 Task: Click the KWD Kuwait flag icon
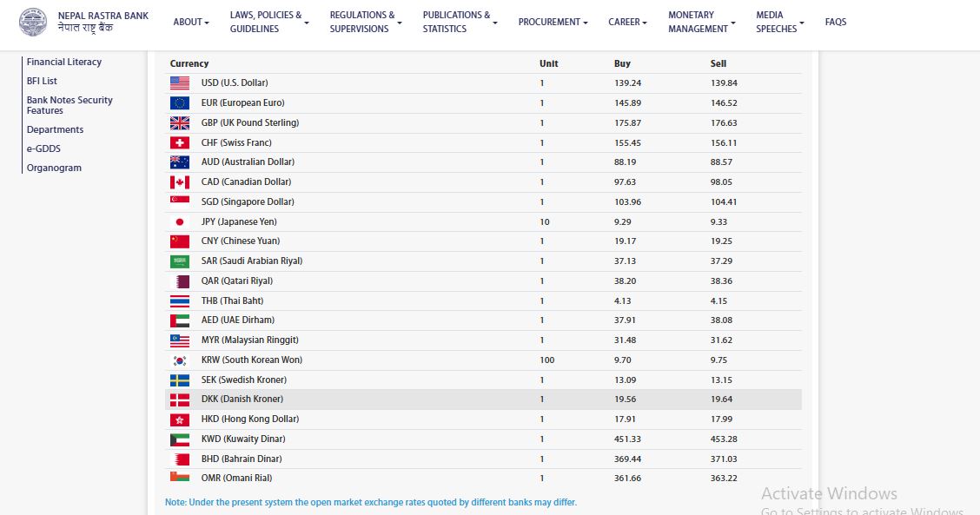[179, 439]
